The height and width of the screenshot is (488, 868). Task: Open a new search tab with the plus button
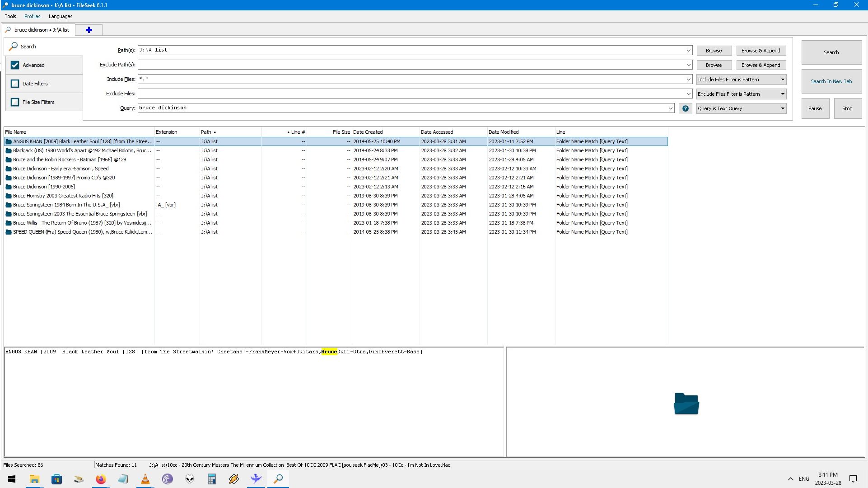click(x=89, y=29)
